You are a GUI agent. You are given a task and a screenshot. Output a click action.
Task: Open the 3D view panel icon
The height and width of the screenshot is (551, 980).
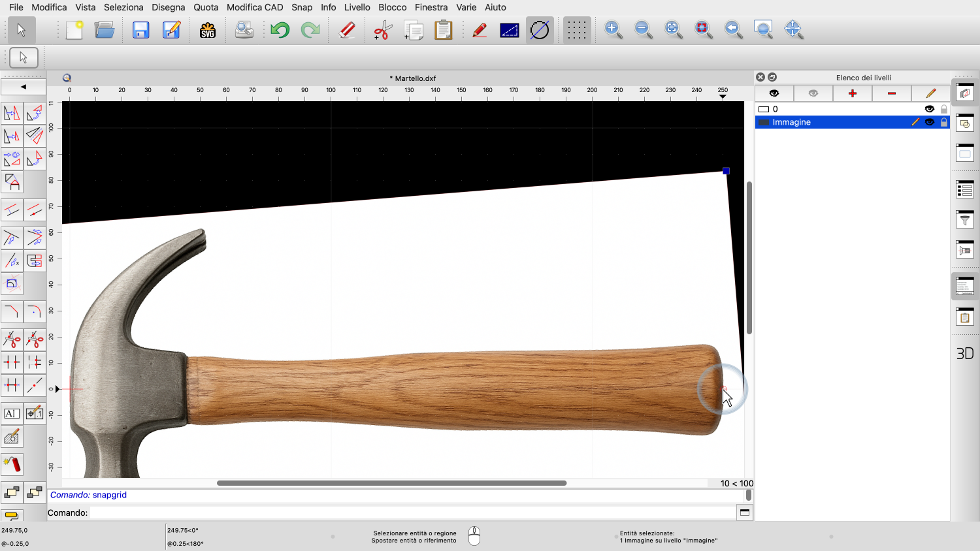point(964,353)
